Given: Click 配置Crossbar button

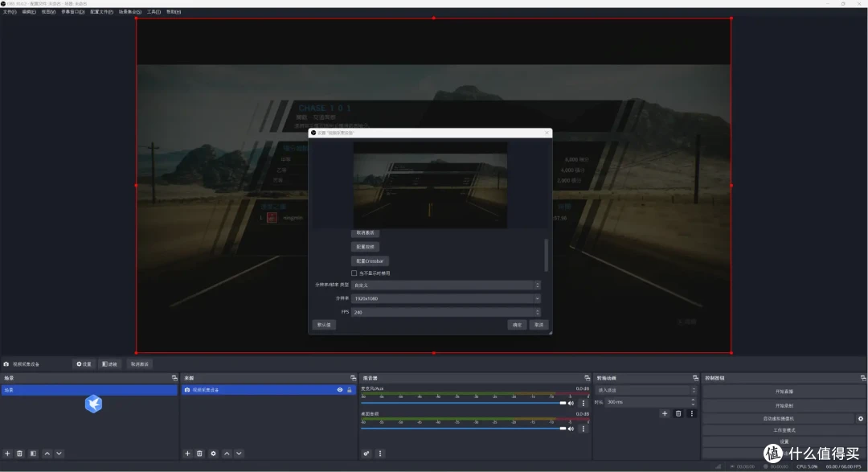Looking at the screenshot, I should (x=370, y=261).
